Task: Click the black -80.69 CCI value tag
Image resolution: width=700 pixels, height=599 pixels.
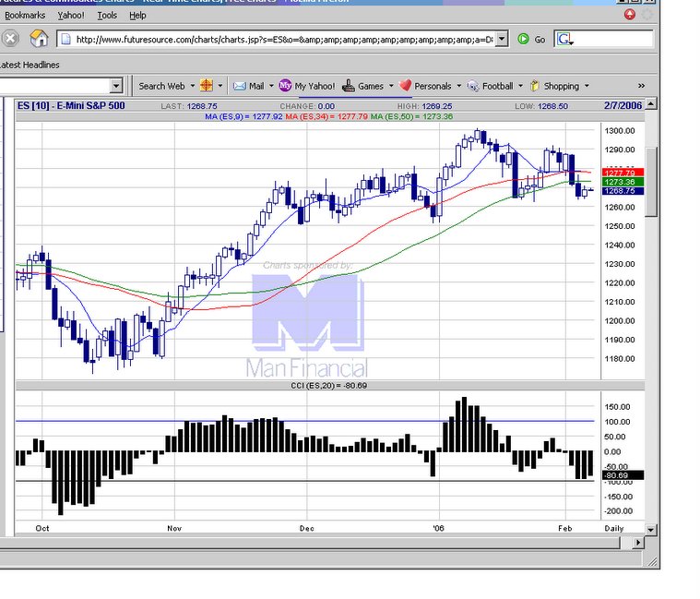Action: pos(623,475)
